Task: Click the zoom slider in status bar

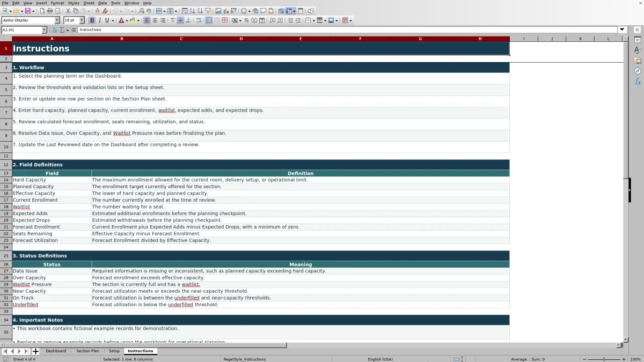Action: click(x=604, y=359)
